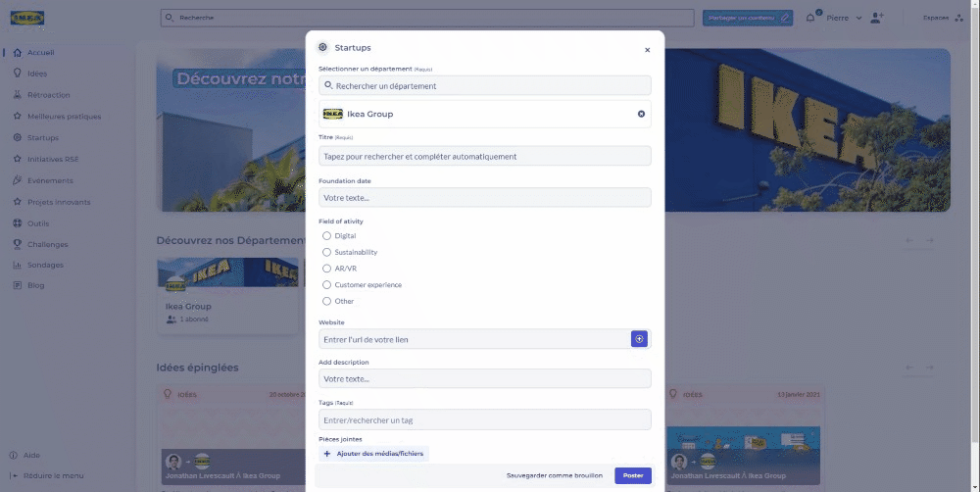Remove Ikea Group department selection
Screen dimensions: 980x492
(641, 114)
